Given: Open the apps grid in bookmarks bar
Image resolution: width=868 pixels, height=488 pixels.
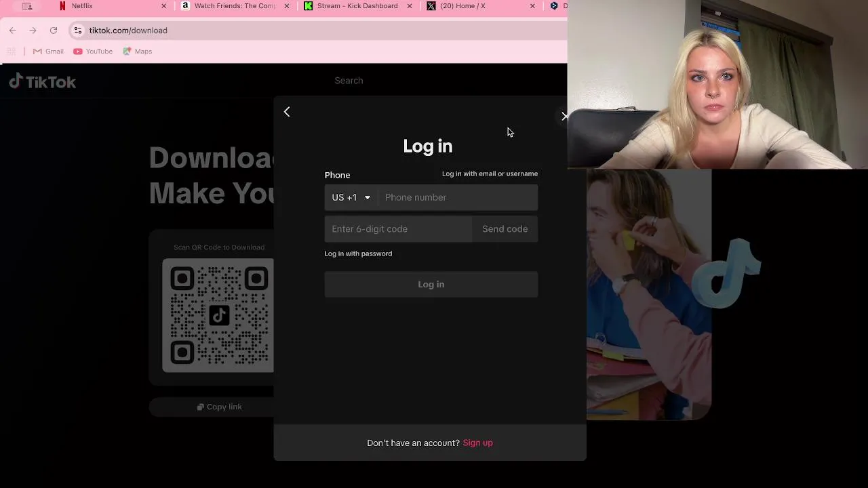Looking at the screenshot, I should 12,52.
